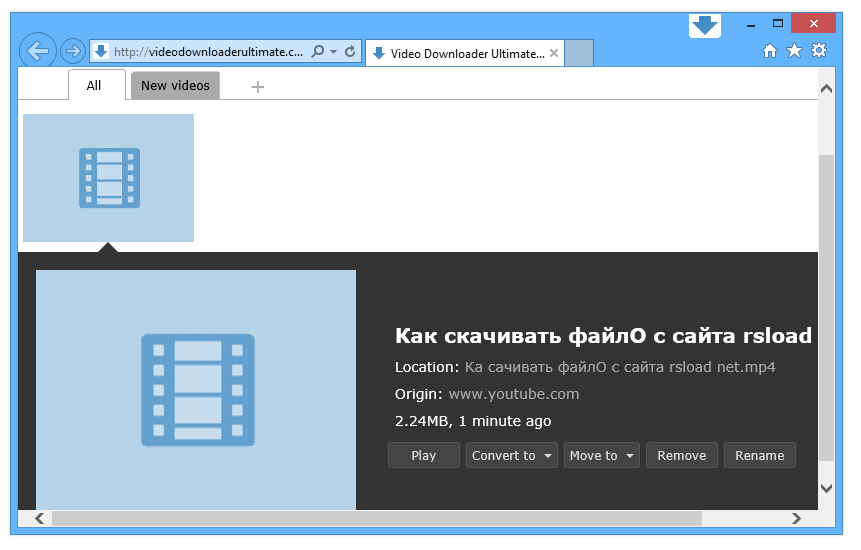The width and height of the screenshot is (861, 550).
Task: Go to the Home page icon
Action: (x=770, y=51)
